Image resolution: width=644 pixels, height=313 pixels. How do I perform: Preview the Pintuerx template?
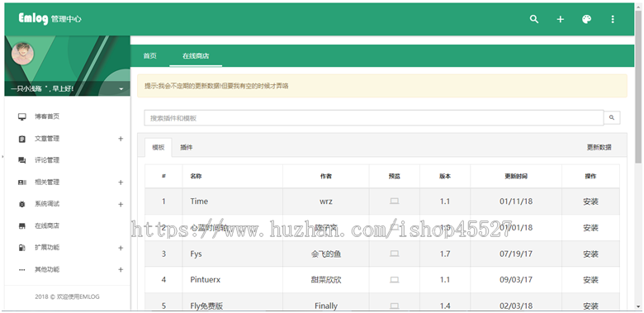[395, 280]
